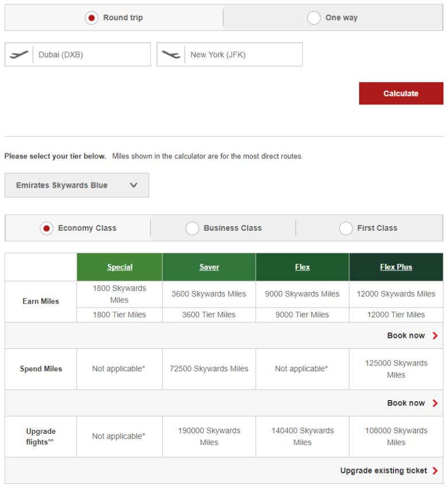This screenshot has height=489, width=448.
Task: Select First Class
Action: point(346,228)
